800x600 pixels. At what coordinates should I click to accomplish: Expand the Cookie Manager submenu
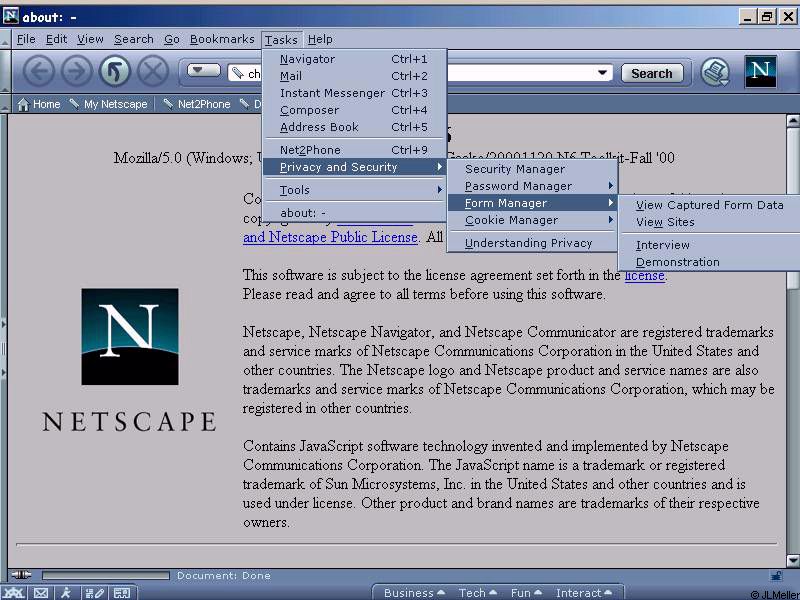[x=532, y=220]
